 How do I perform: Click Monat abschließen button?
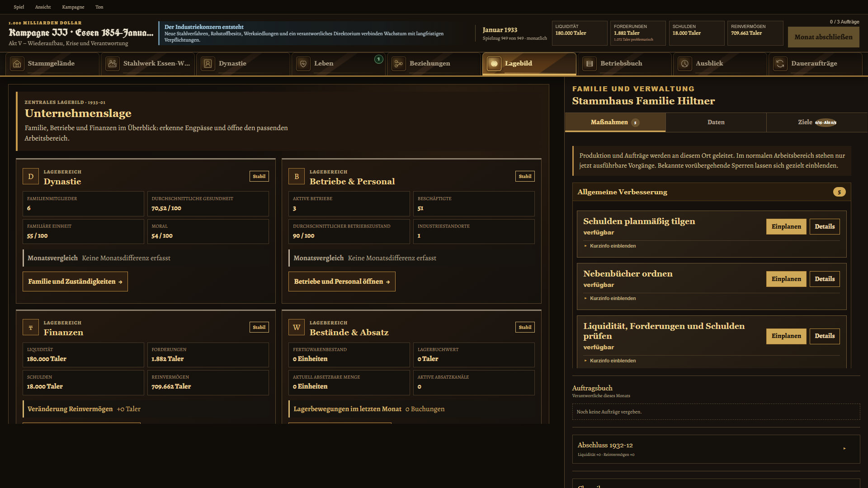[x=823, y=37]
